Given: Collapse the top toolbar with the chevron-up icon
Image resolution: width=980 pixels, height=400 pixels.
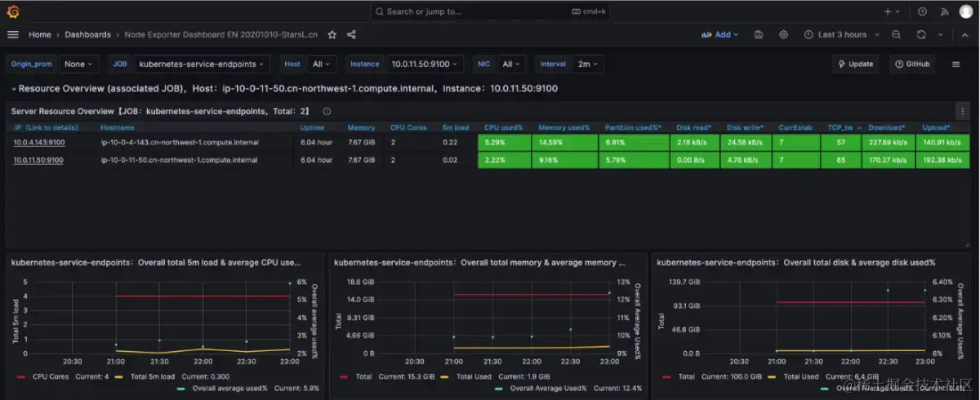Looking at the screenshot, I should click(x=964, y=35).
